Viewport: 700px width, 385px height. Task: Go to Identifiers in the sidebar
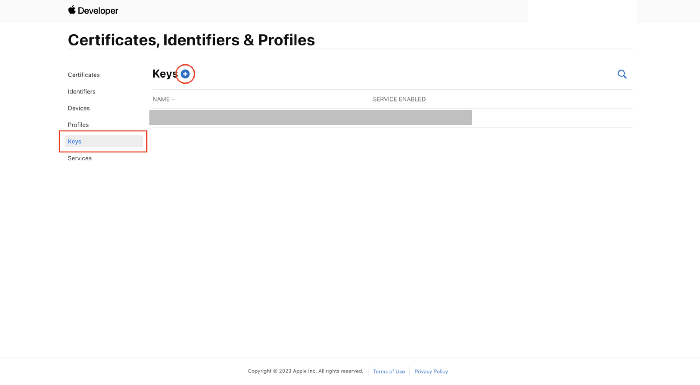coord(81,92)
